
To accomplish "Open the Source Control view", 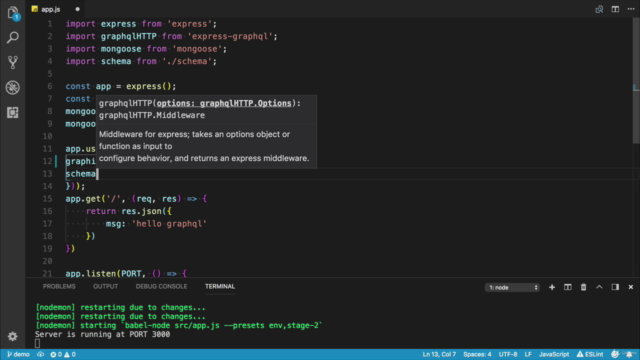I will (13, 62).
